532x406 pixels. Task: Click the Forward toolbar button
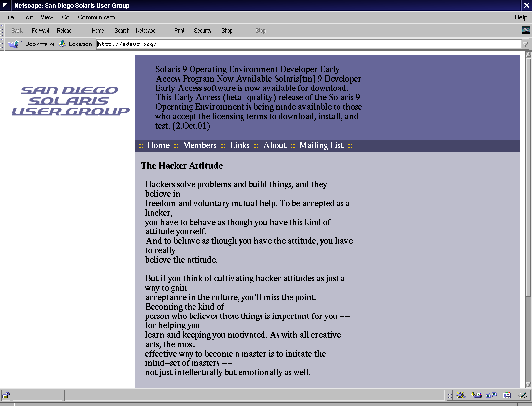click(x=41, y=31)
